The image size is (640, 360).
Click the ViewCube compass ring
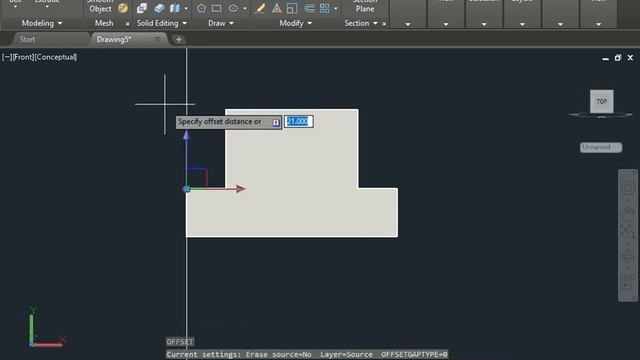point(601,116)
